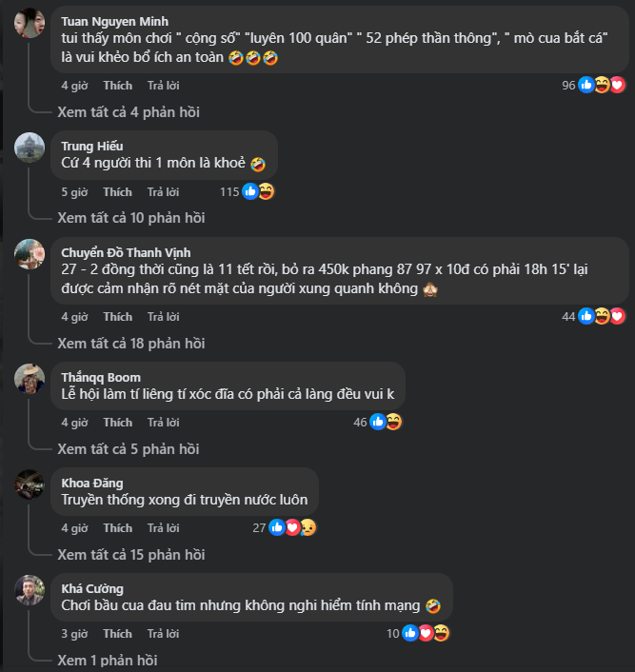Open reactions on Chuyển Đồ Thanh Vịnh's comment
Screen dimensions: 635x672
602,317
